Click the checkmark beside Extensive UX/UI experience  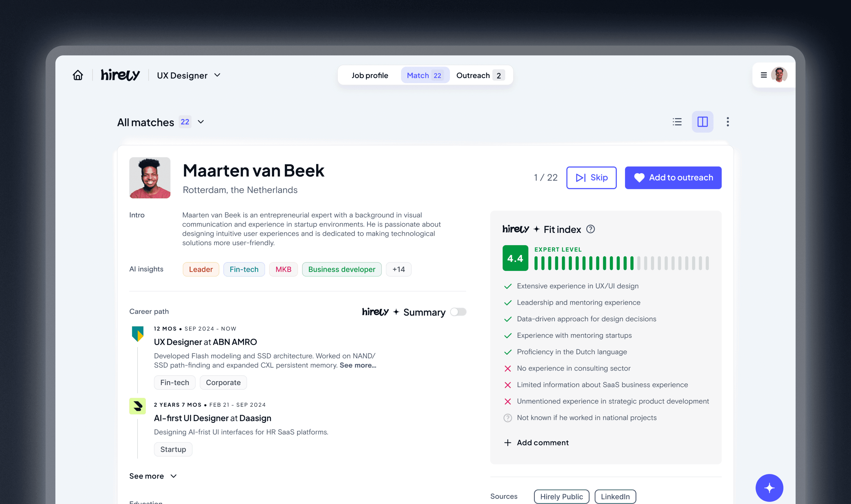(508, 286)
